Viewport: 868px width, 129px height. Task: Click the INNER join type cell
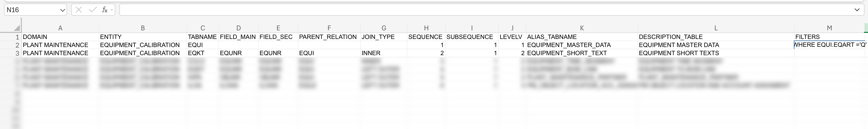[x=371, y=53]
